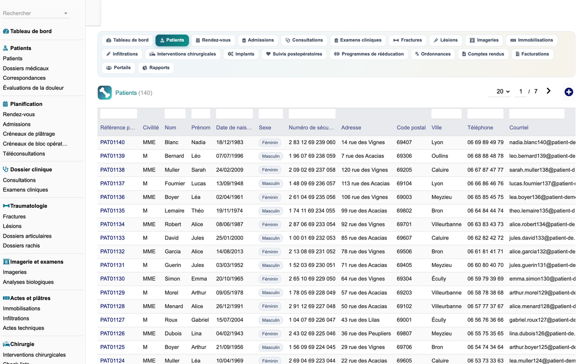
Task: Open the Rendez-vous toolbar tab
Action: click(213, 40)
